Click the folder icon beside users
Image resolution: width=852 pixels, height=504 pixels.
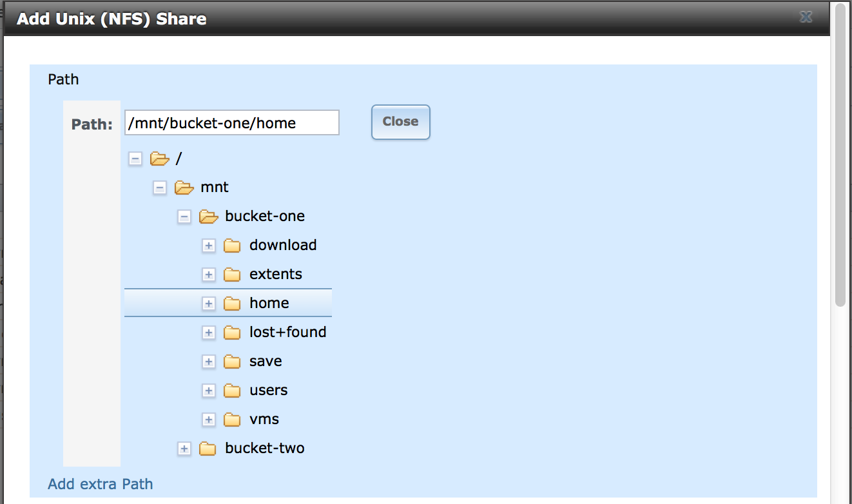[x=232, y=390]
